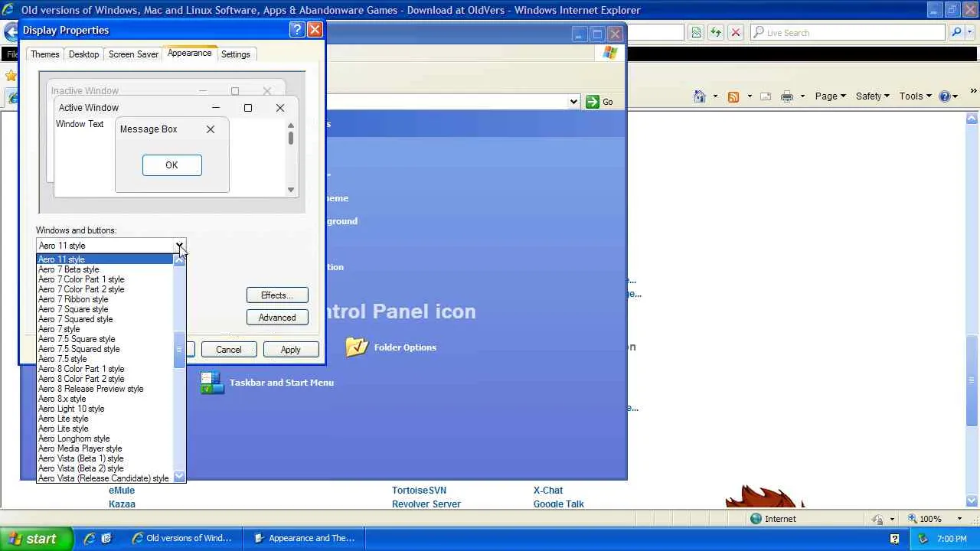Switch to the Screen Saver tab
The image size is (980, 551).
[133, 54]
